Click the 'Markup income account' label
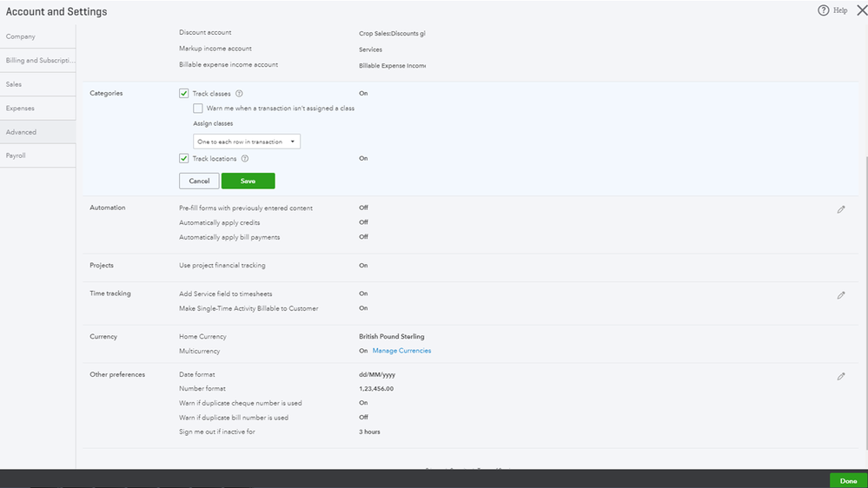This screenshot has width=868, height=488. [x=215, y=49]
